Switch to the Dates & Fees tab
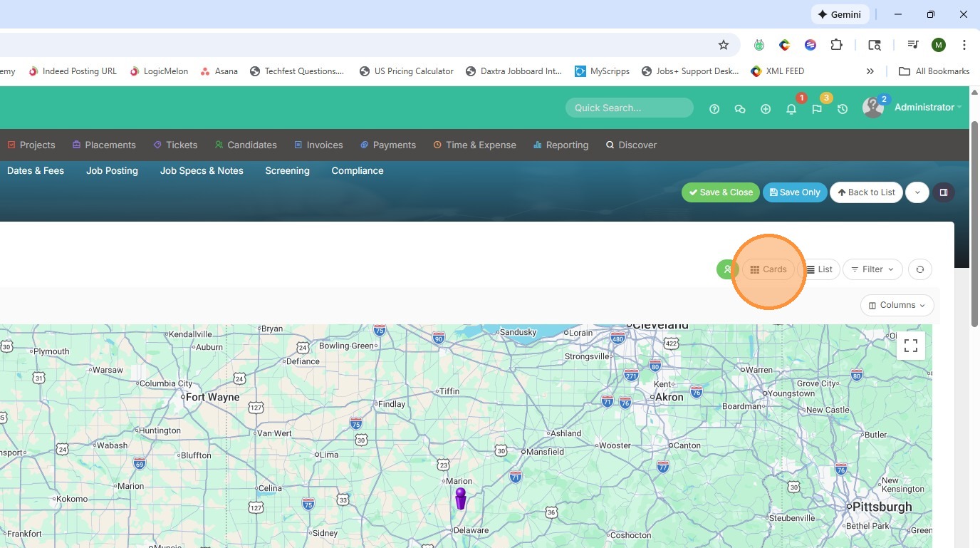Image resolution: width=980 pixels, height=548 pixels. 36,171
